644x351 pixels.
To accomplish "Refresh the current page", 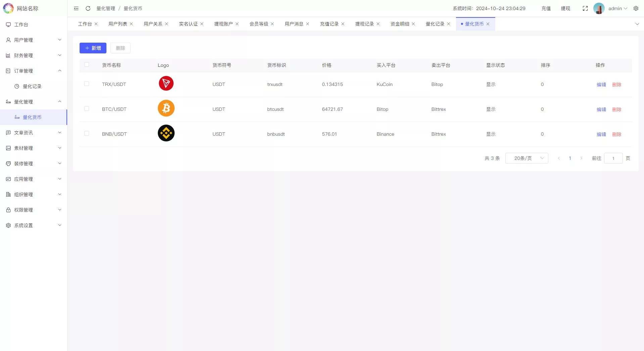I will click(x=88, y=8).
